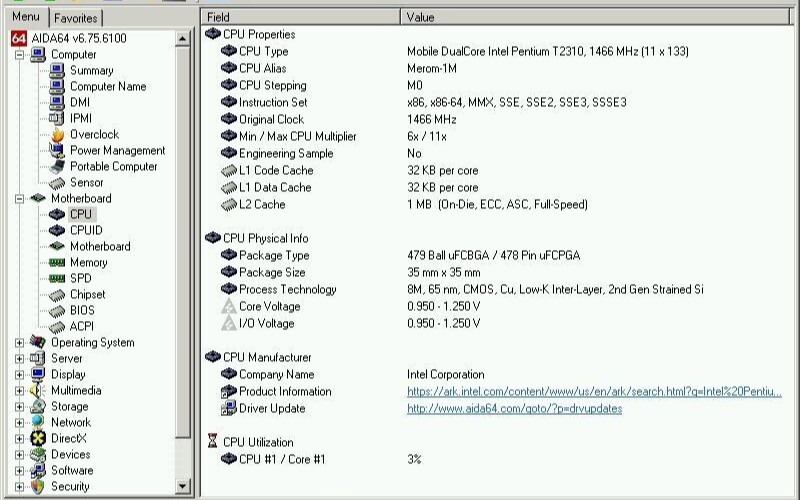The width and height of the screenshot is (800, 500).
Task: Select the Software tree item label
Action: (x=72, y=470)
